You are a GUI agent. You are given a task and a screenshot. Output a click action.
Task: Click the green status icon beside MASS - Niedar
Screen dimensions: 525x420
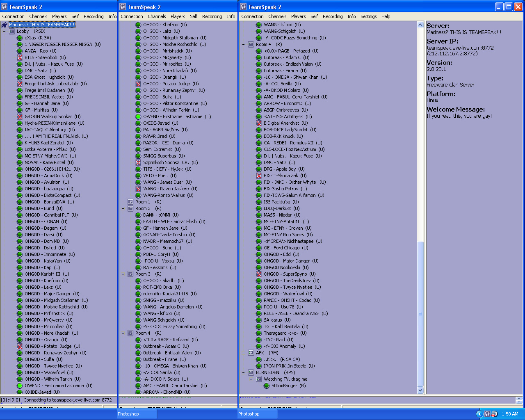click(259, 215)
